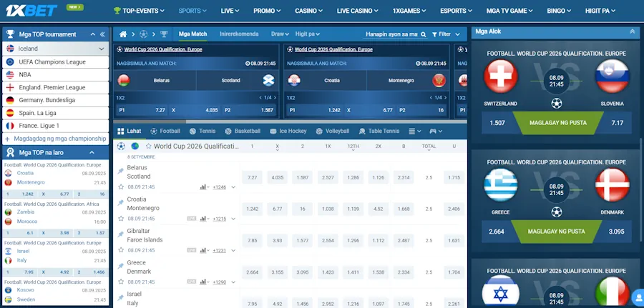Open the 1XGAMES menu
644x308 pixels.
point(409,11)
